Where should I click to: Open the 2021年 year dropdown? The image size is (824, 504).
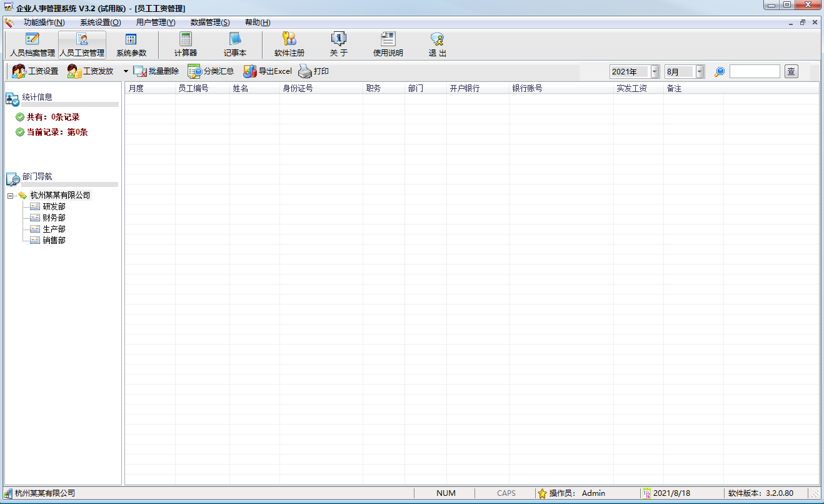coord(655,72)
